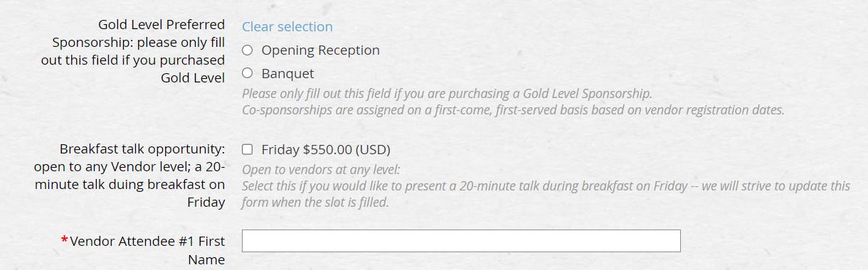This screenshot has width=868, height=270.
Task: Click the Banquet option label text
Action: coord(287,73)
